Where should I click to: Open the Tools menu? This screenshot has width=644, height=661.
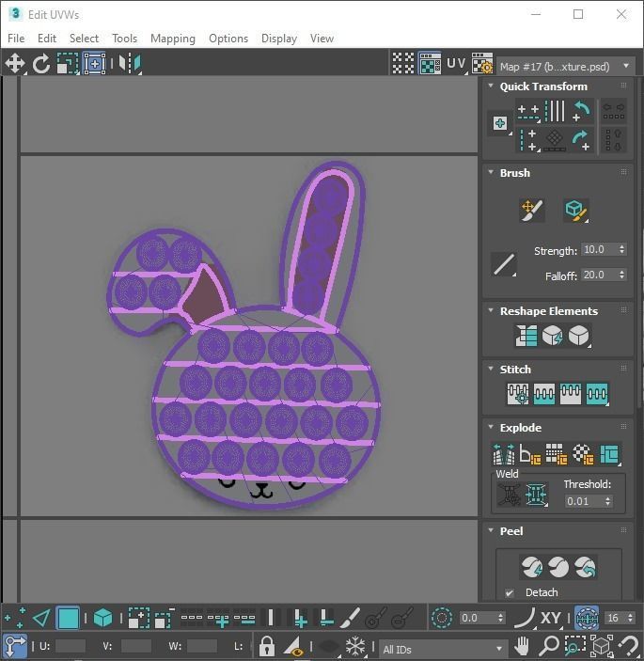[x=124, y=39]
